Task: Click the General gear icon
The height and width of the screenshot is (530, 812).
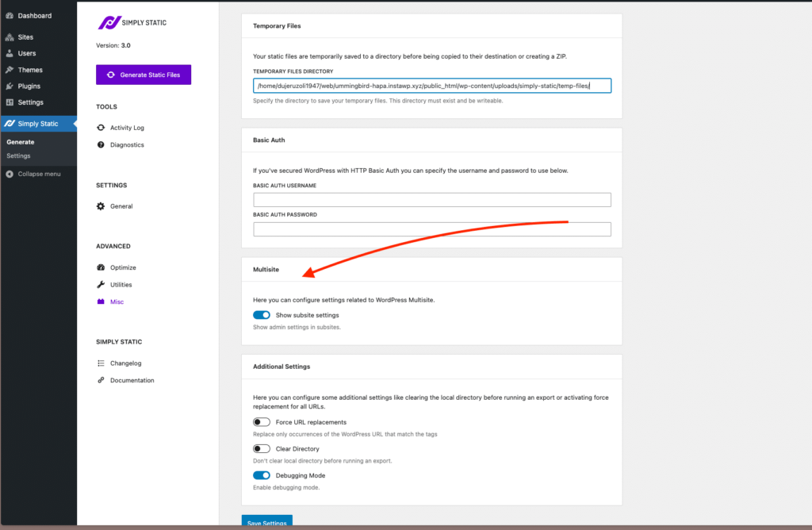Action: [101, 206]
